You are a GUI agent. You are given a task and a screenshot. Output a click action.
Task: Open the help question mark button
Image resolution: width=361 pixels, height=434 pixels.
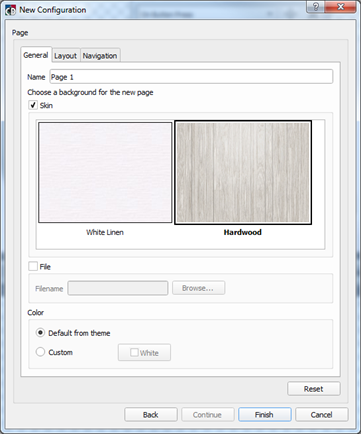315,7
